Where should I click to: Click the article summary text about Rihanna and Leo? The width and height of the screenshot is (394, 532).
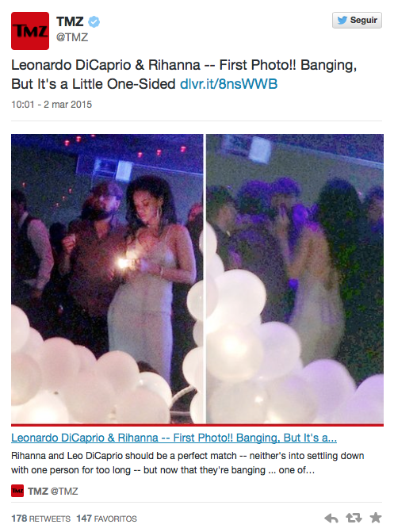pos(187,463)
